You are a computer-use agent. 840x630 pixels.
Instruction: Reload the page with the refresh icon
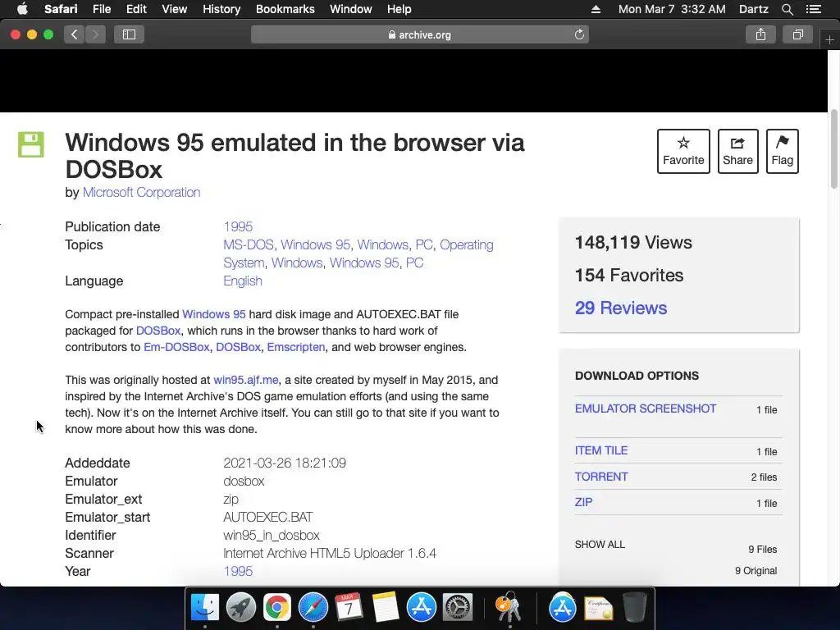point(579,34)
